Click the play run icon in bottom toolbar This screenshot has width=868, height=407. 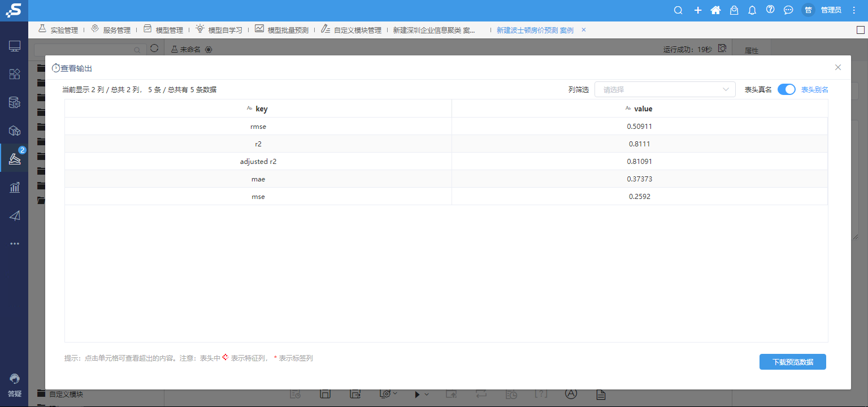pos(417,394)
